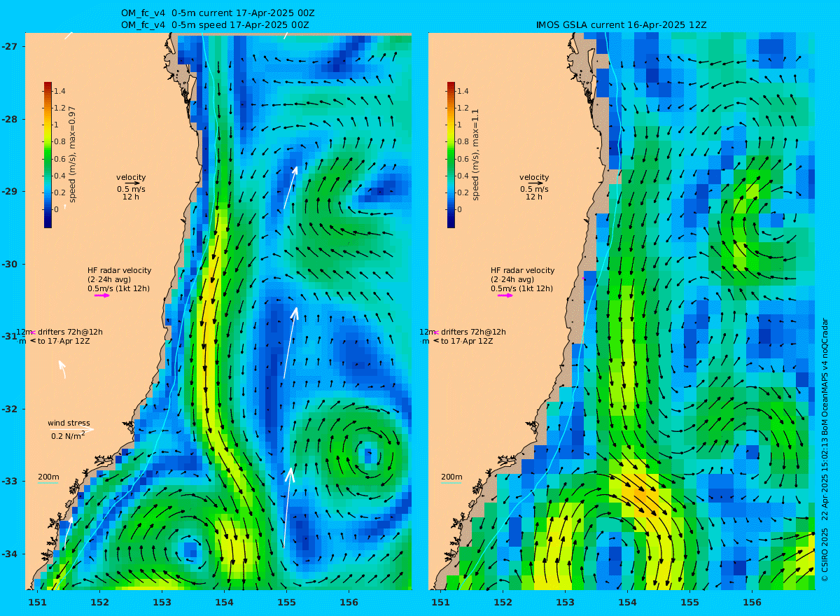Click the 0.8 tick on IMOS GSLA color bar
The width and height of the screenshot is (840, 616).
463,141
